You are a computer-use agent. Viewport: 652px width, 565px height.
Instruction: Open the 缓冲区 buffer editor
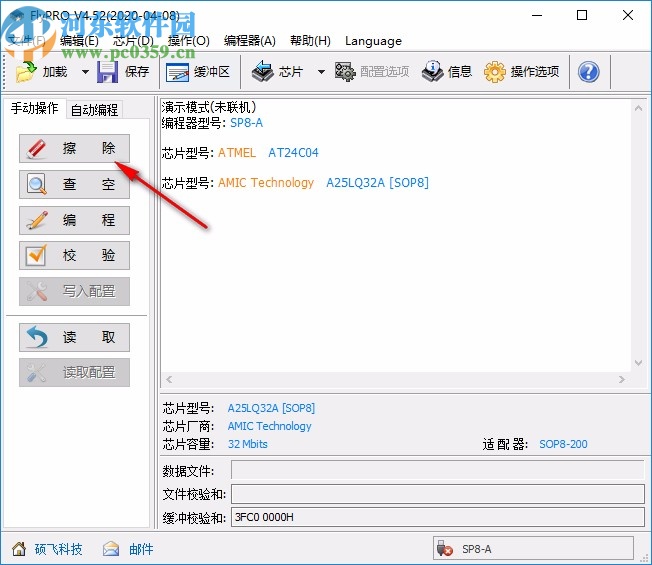coord(198,72)
